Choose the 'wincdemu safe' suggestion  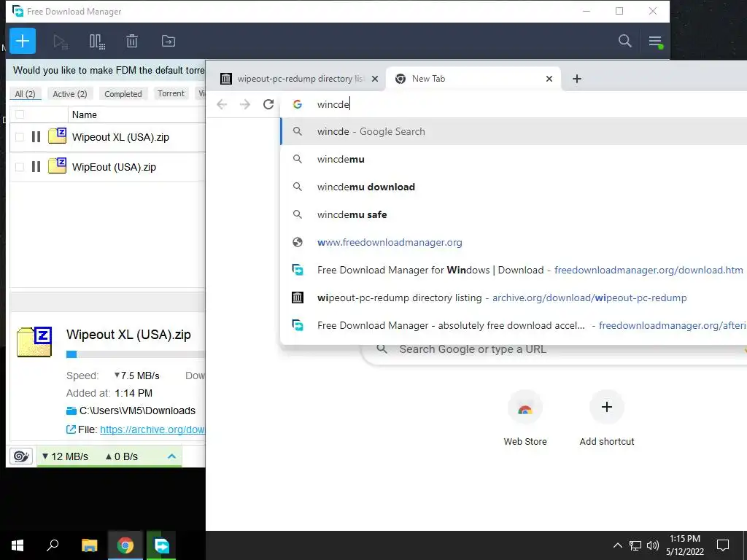click(x=514, y=214)
